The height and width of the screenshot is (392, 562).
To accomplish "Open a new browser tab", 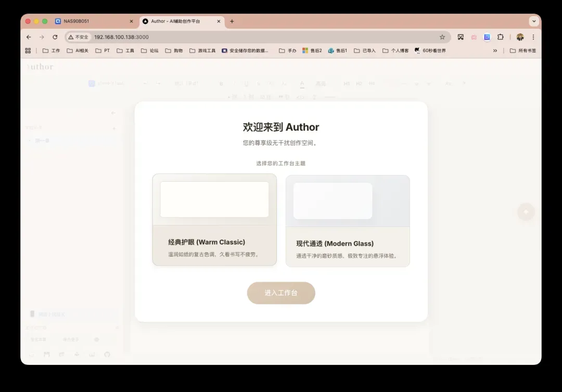I will pos(232,21).
